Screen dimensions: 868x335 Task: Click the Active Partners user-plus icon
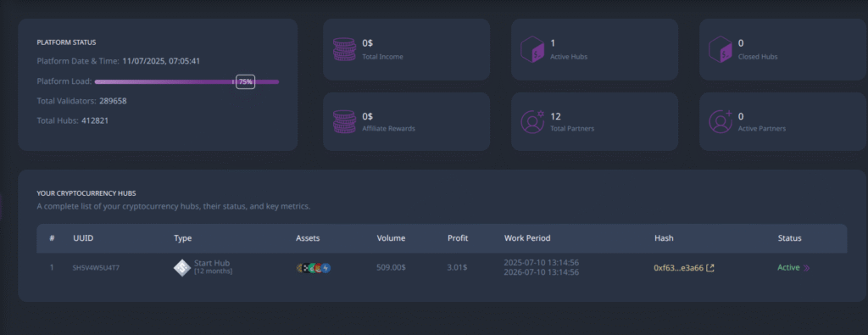[x=721, y=122]
